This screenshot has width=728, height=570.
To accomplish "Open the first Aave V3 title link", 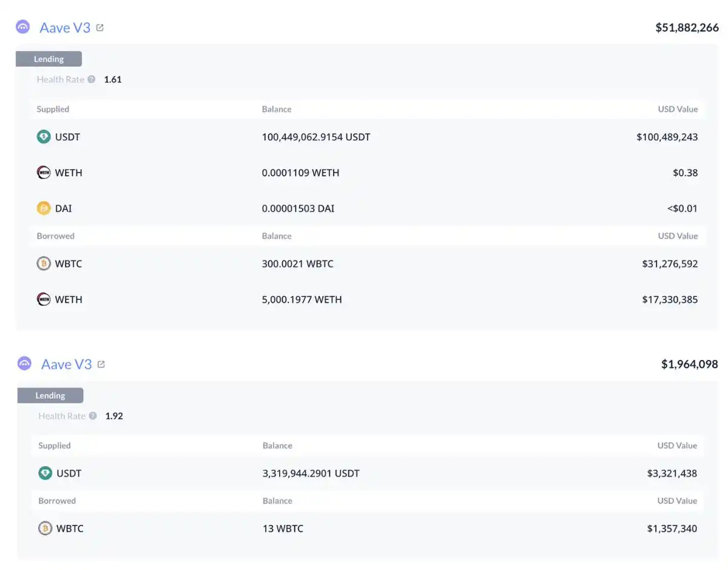I will pos(65,28).
